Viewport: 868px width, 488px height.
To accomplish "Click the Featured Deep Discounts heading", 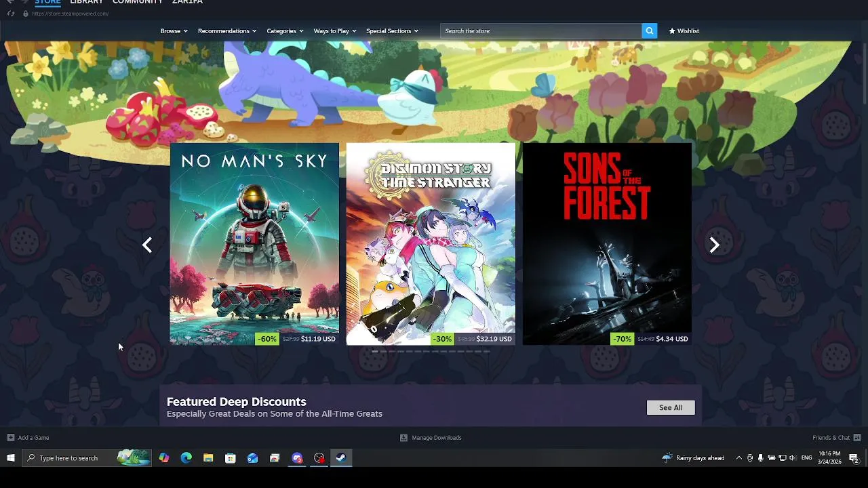I will [x=236, y=402].
